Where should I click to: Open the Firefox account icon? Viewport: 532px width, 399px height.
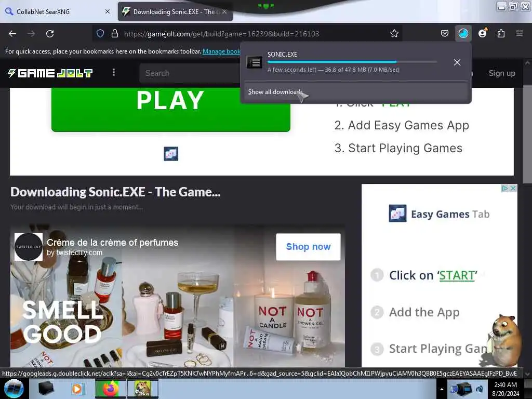pyautogui.click(x=482, y=33)
